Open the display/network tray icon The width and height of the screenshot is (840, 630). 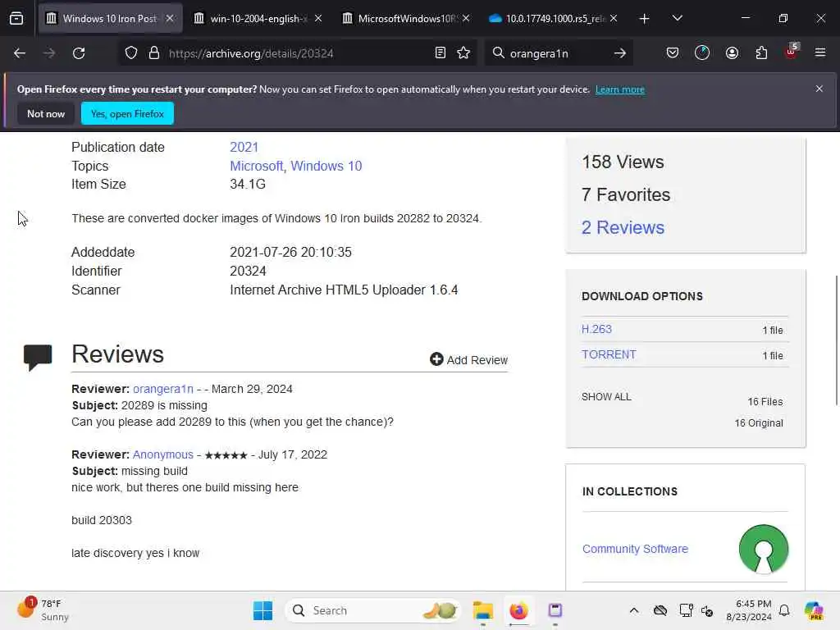point(686,610)
